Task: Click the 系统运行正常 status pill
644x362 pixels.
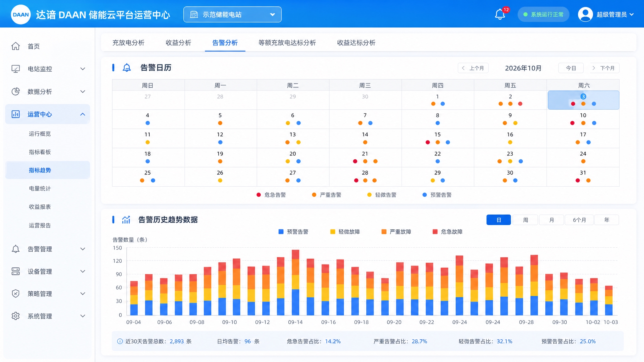Action: click(x=543, y=14)
